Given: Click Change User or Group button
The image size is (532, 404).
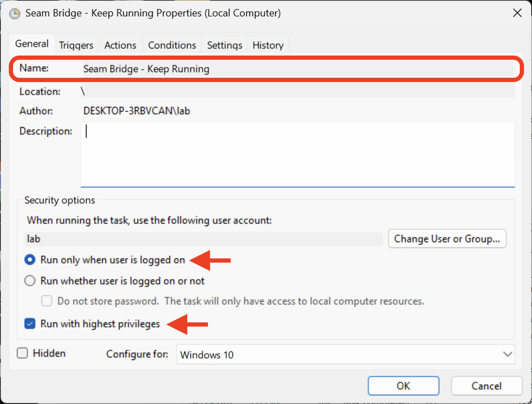Looking at the screenshot, I should (447, 239).
